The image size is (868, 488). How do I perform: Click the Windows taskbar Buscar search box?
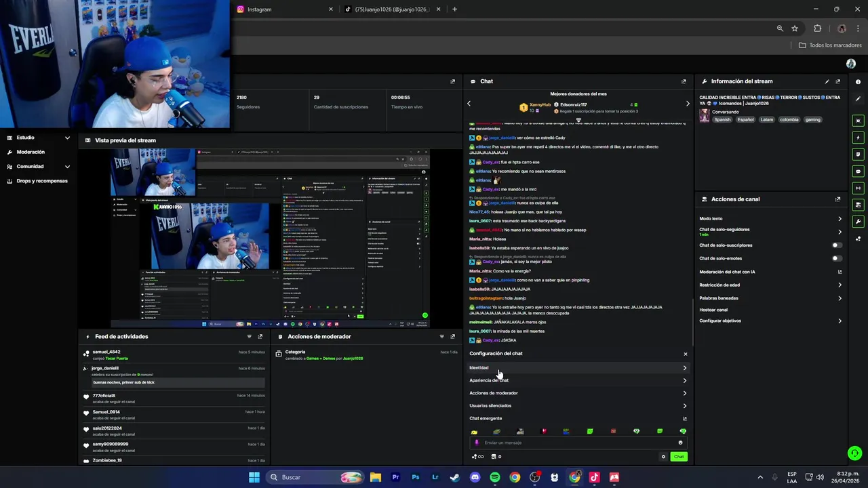point(316,477)
